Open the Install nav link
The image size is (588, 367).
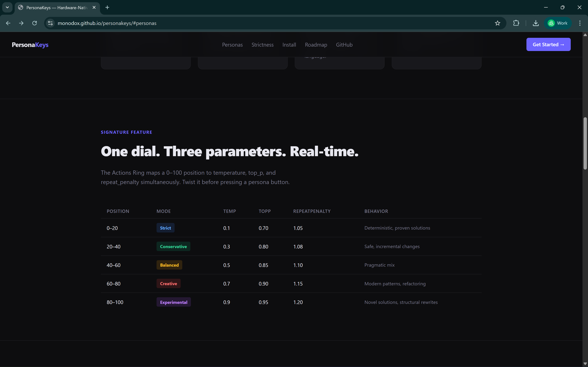(x=289, y=45)
